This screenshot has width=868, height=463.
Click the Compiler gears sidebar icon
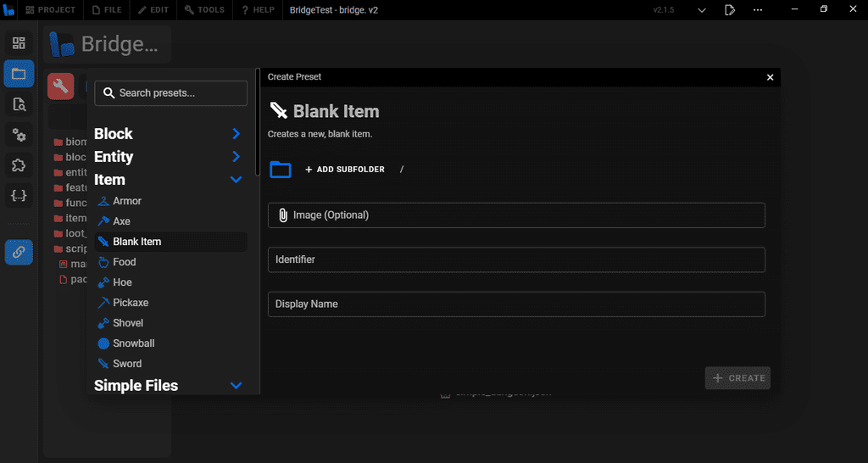pyautogui.click(x=19, y=135)
